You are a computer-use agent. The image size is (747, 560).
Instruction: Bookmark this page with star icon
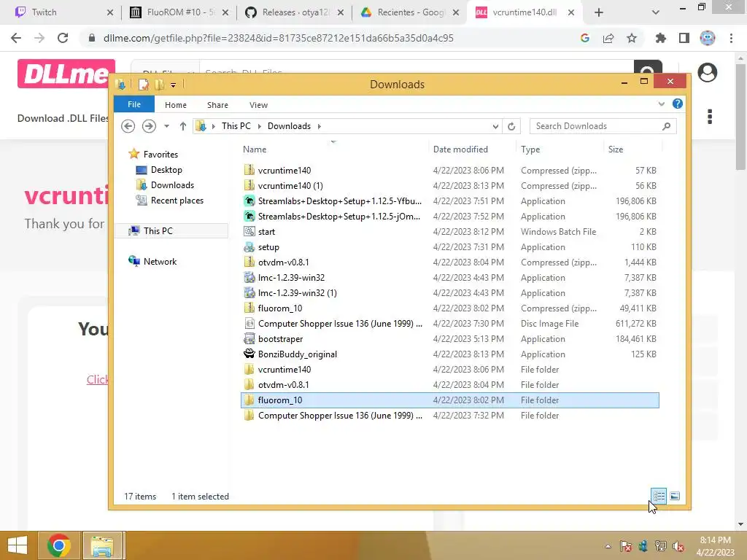pos(631,38)
